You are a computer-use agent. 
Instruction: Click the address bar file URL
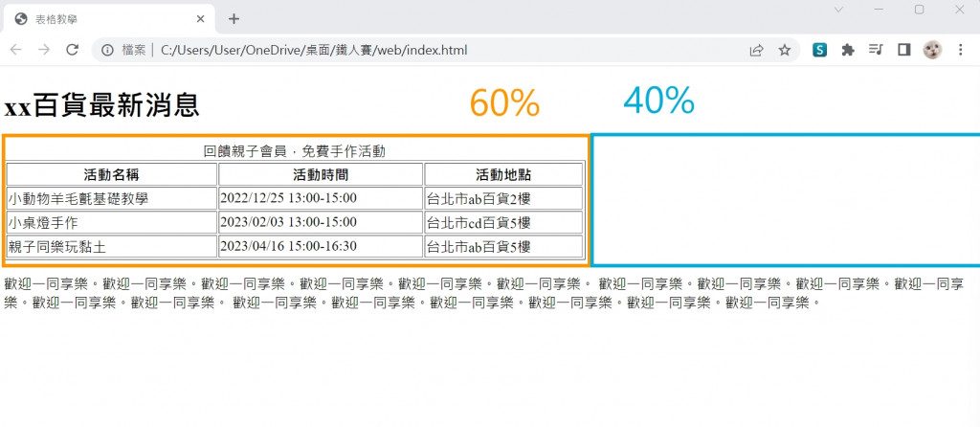click(314, 50)
